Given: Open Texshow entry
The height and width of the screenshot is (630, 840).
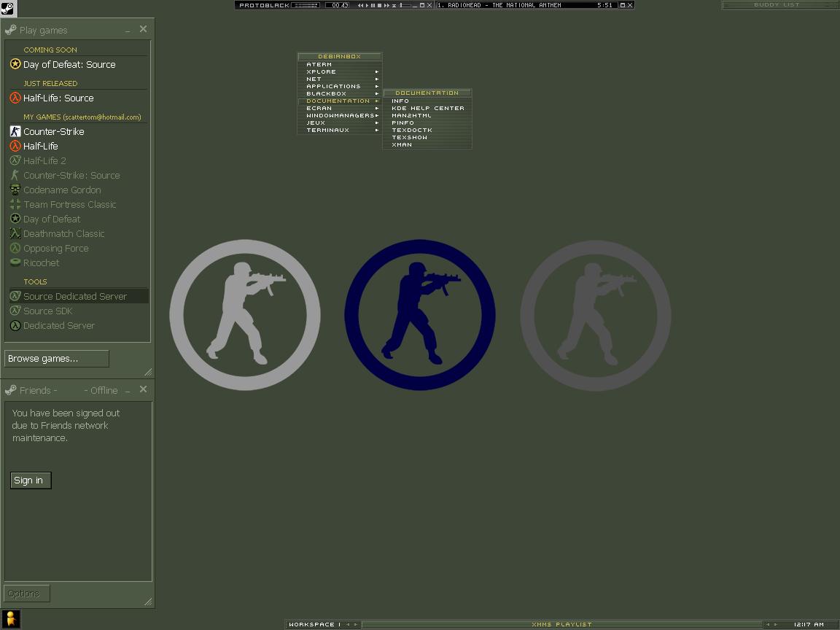Looking at the screenshot, I should coord(427,138).
